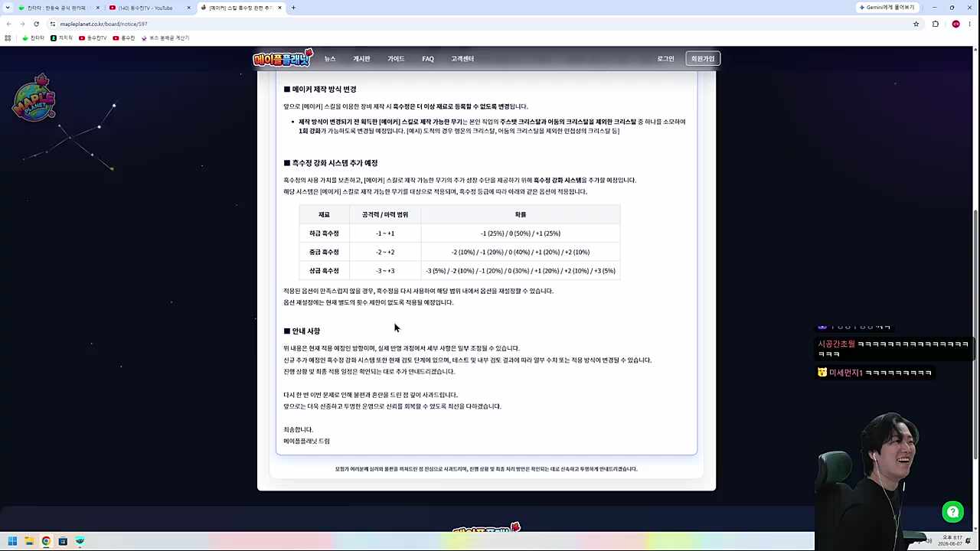Switch to the 풍수컨TV YouTube tab
Viewport: 980px width, 551px height.
point(149,8)
